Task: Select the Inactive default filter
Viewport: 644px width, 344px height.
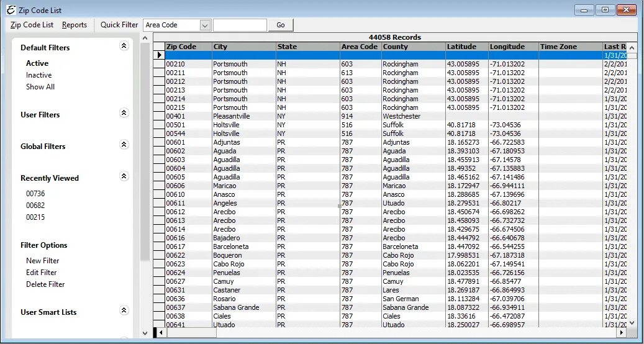Action: 39,75
